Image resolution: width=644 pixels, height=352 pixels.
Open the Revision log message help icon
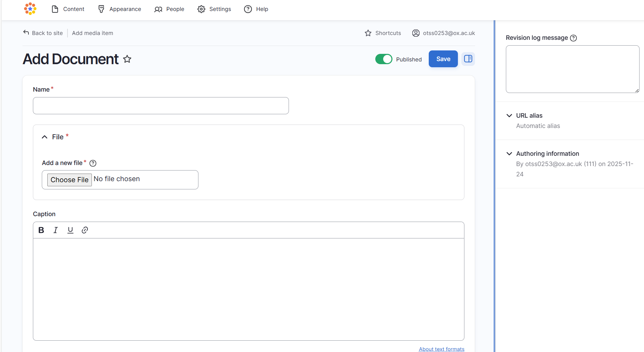pos(574,38)
